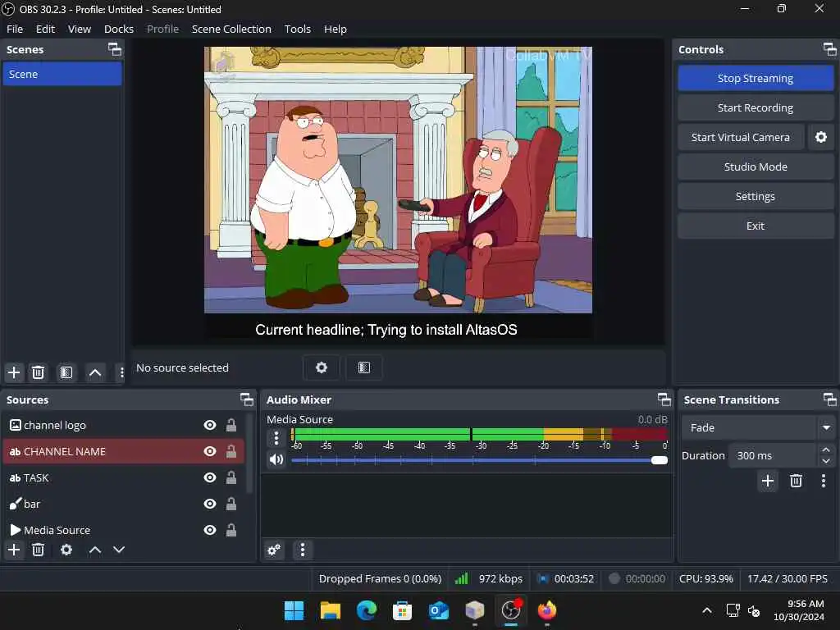
Task: Add a scene transition with plus icon
Action: [x=768, y=481]
